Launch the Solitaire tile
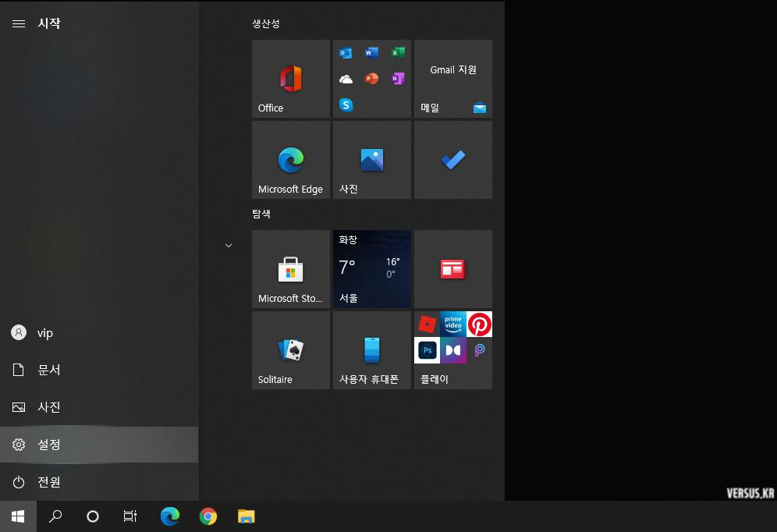777x532 pixels. pyautogui.click(x=290, y=350)
